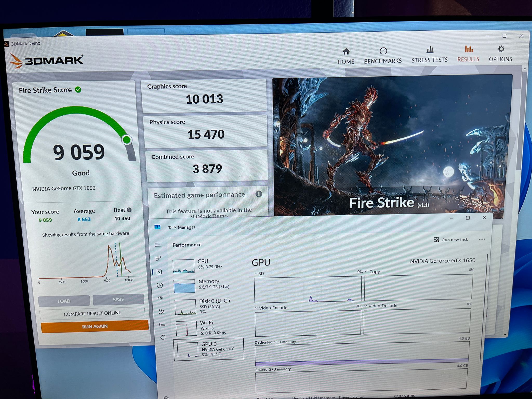This screenshot has height=399, width=532.
Task: Click Compare Result Online
Action: 92,313
